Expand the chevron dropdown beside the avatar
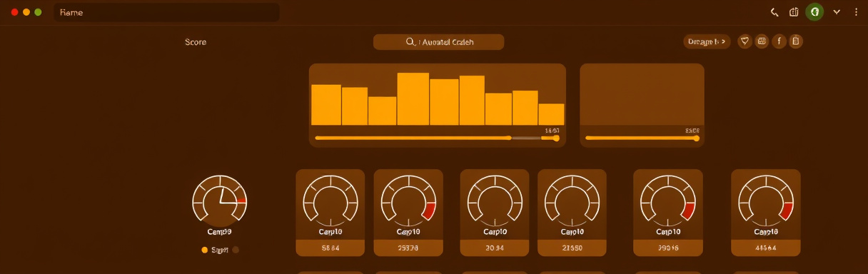This screenshot has width=868, height=274. [837, 12]
